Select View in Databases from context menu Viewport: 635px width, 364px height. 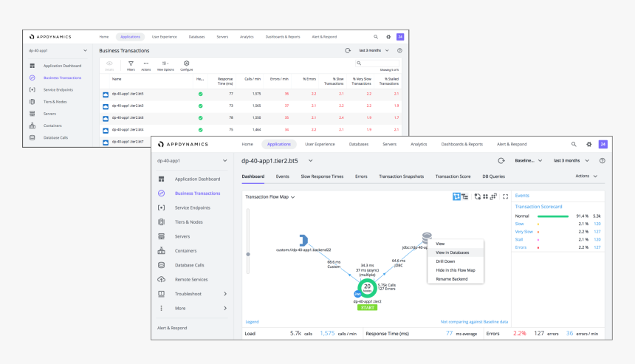tap(452, 253)
